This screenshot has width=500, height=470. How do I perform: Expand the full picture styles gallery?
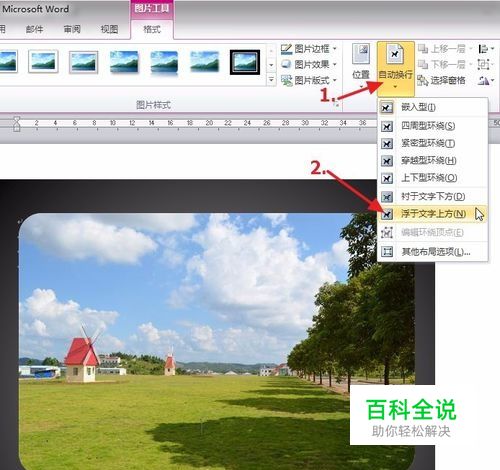(271, 80)
